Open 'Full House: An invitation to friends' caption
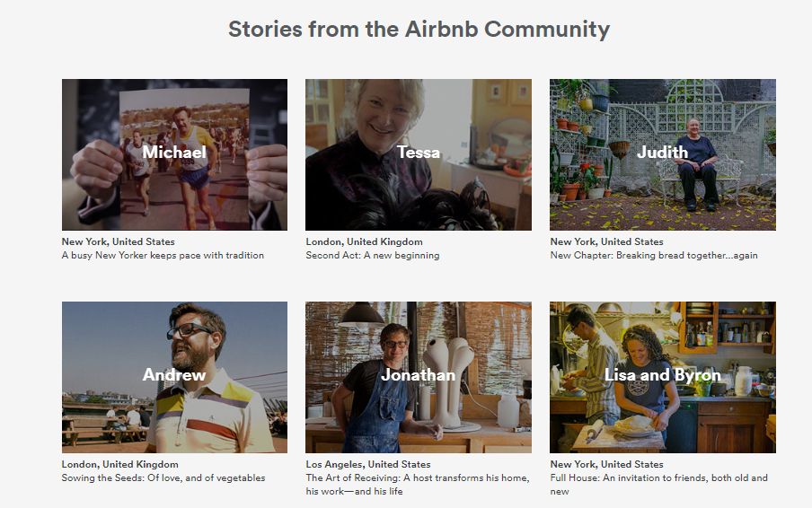Image resolution: width=812 pixels, height=508 pixels. [x=658, y=485]
